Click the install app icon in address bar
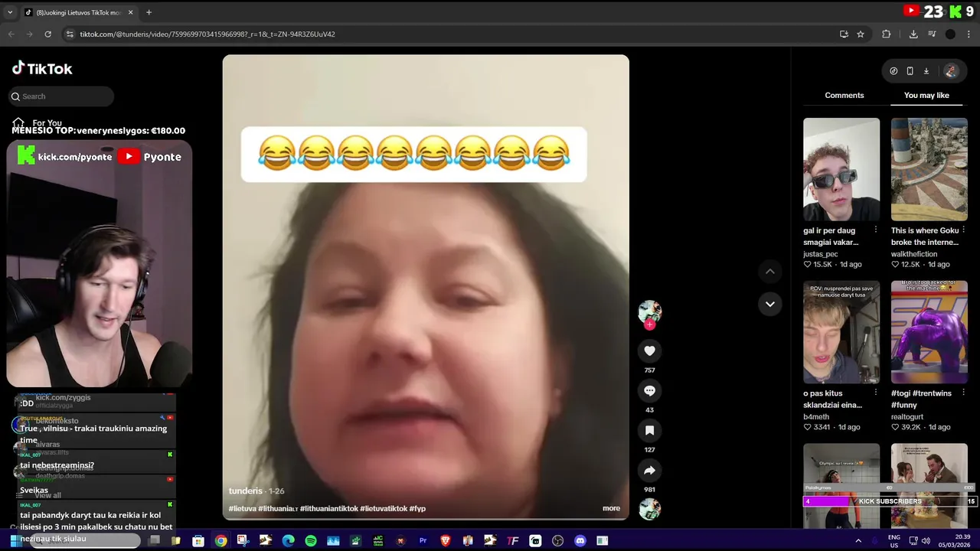Screen dimensions: 980x551 pos(844,34)
